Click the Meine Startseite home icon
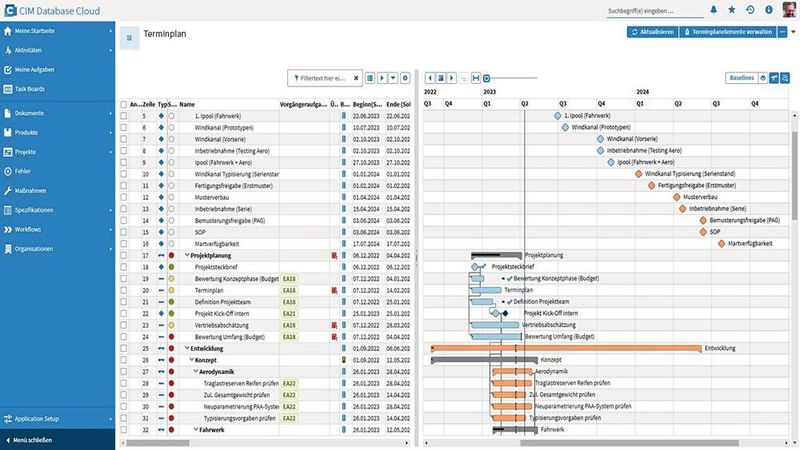This screenshot has width=800, height=450. (8, 31)
